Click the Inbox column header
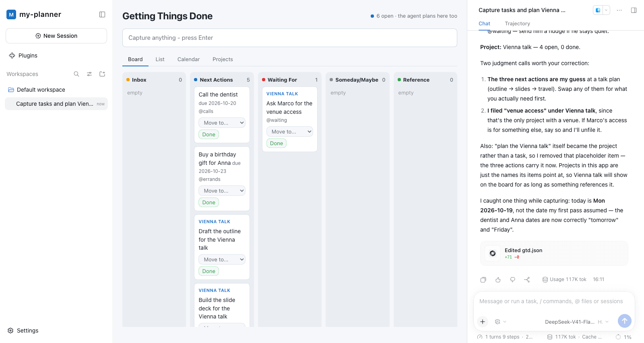The height and width of the screenshot is (343, 644). 139,80
